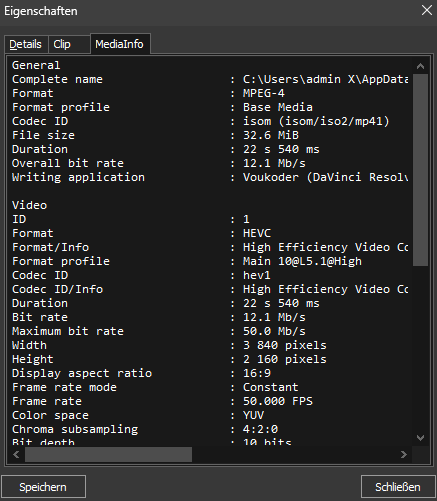
Task: Click the 'Voukoder (DaVinci Resolv' value
Action: tap(325, 177)
